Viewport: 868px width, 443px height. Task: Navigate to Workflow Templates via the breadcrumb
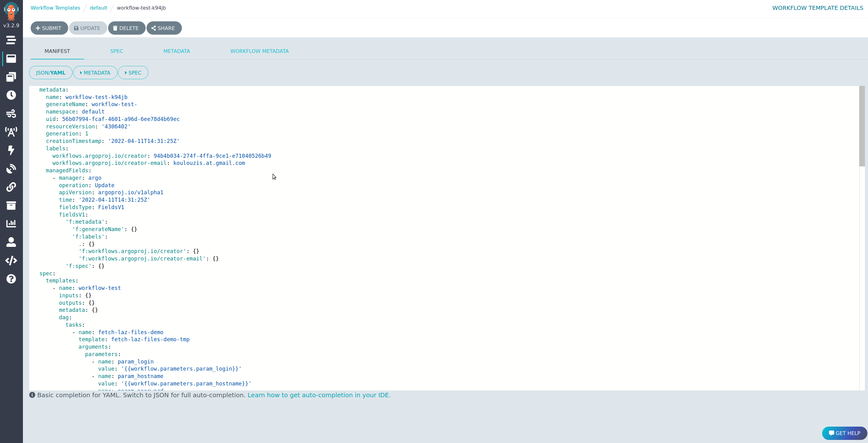55,8
